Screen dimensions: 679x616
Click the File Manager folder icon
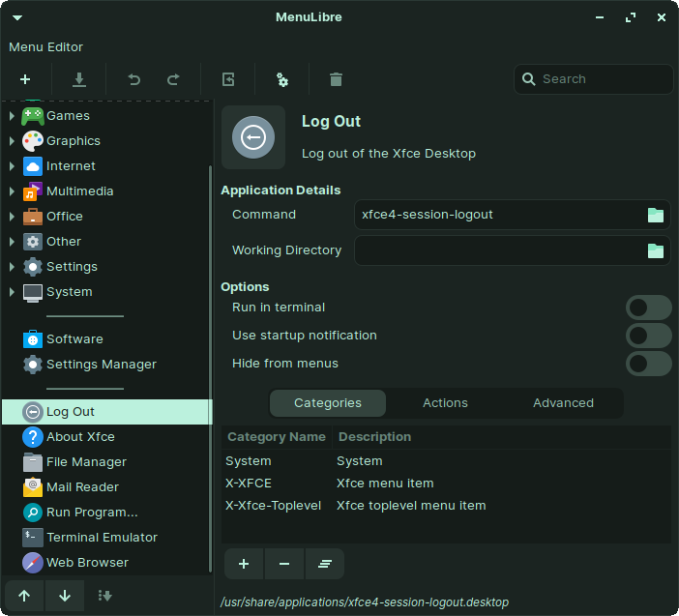click(33, 462)
